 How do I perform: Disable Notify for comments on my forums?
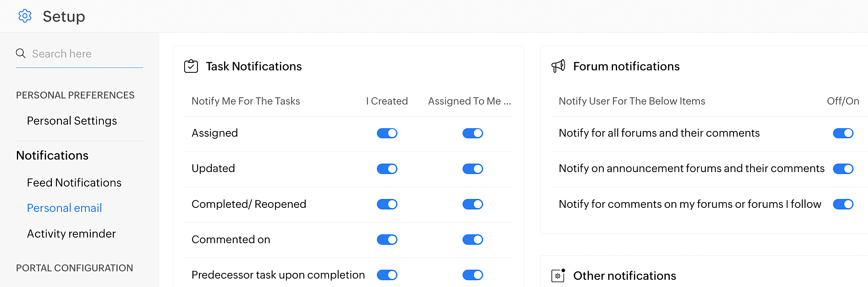pos(843,204)
